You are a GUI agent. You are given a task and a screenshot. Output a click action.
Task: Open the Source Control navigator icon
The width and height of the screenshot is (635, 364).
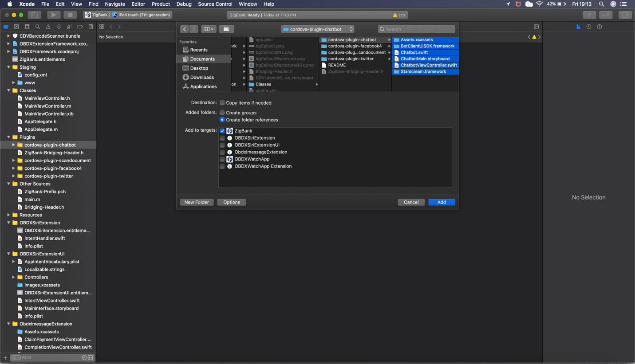pos(16,27)
